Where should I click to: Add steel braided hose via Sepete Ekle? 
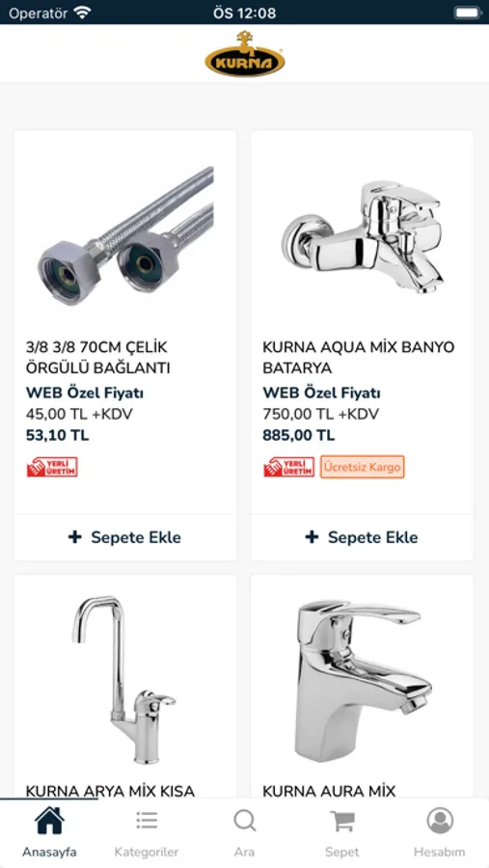point(125,537)
